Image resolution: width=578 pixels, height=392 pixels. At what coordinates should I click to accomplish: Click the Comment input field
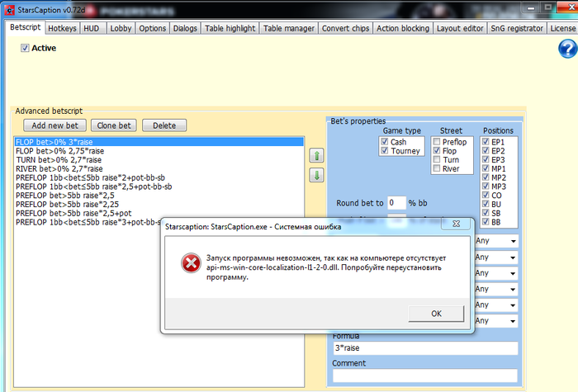click(425, 375)
